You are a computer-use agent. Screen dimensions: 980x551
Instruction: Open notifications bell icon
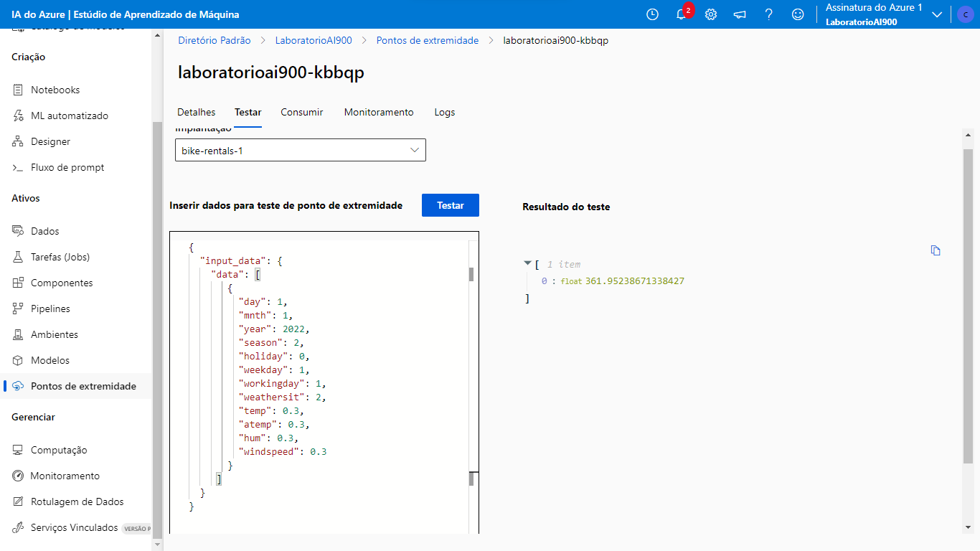[x=682, y=14]
